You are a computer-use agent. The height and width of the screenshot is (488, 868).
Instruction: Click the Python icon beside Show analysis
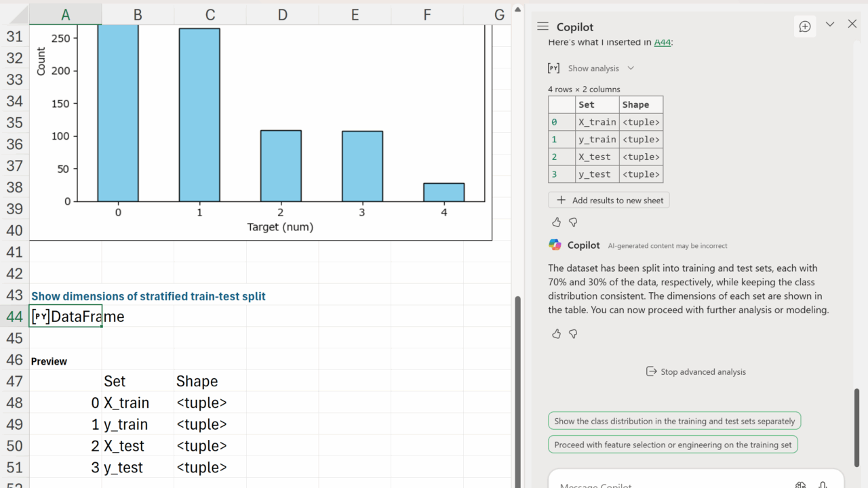554,68
